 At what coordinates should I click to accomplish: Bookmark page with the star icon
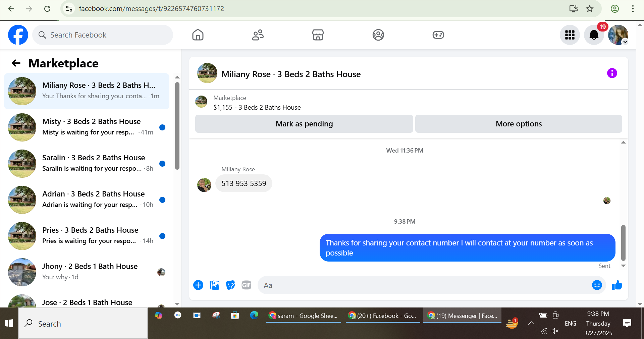coord(590,9)
